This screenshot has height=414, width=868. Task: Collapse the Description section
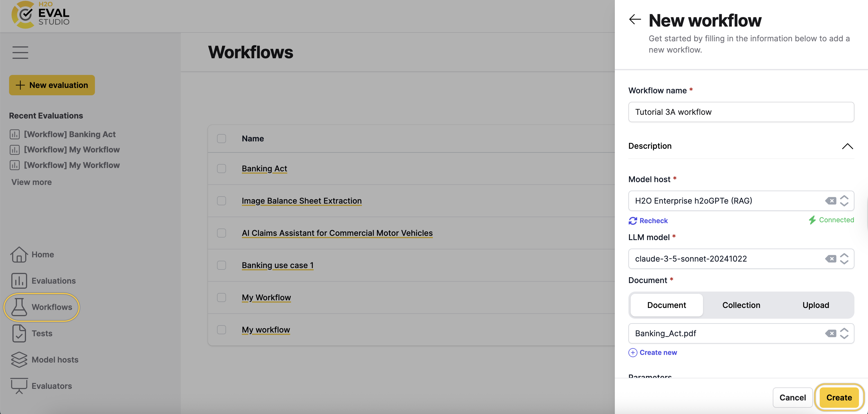click(847, 146)
